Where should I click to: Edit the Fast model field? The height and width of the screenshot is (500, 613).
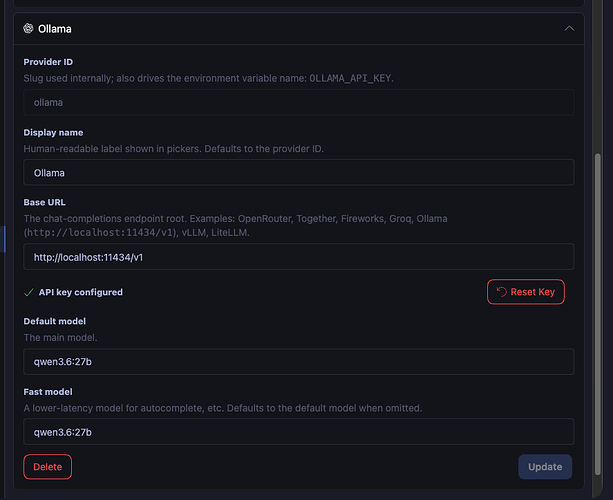click(299, 432)
